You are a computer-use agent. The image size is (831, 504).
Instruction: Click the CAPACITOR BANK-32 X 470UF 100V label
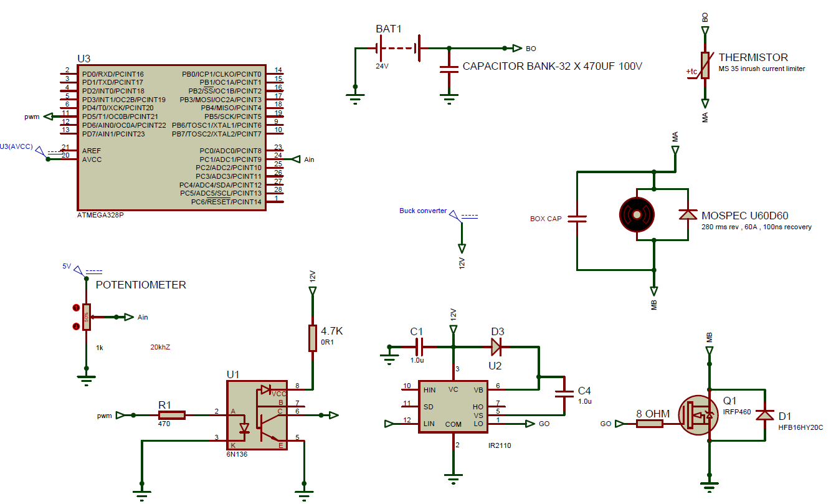click(552, 67)
